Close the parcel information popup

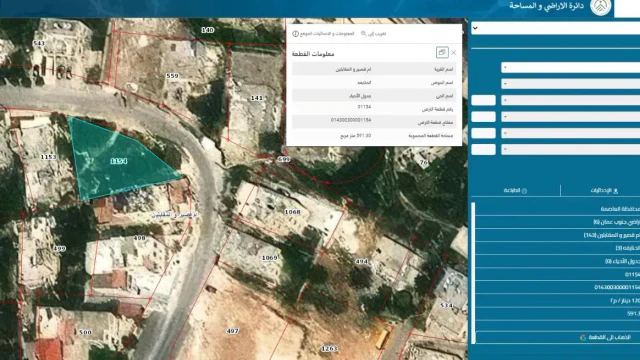453,53
